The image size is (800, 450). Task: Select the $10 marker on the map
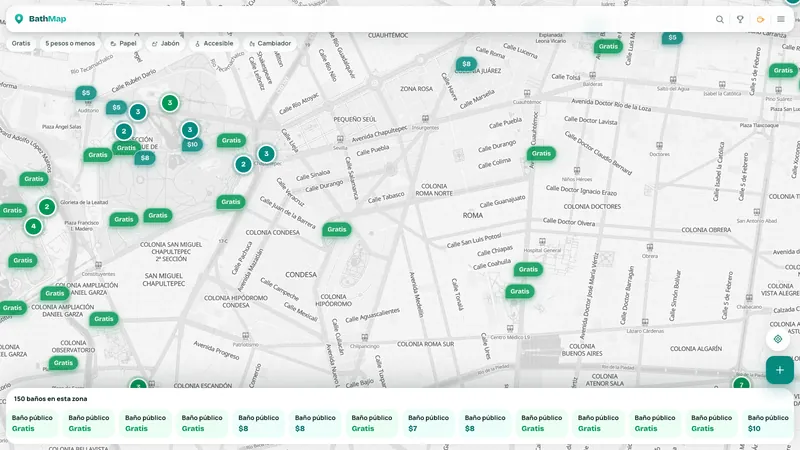point(192,144)
